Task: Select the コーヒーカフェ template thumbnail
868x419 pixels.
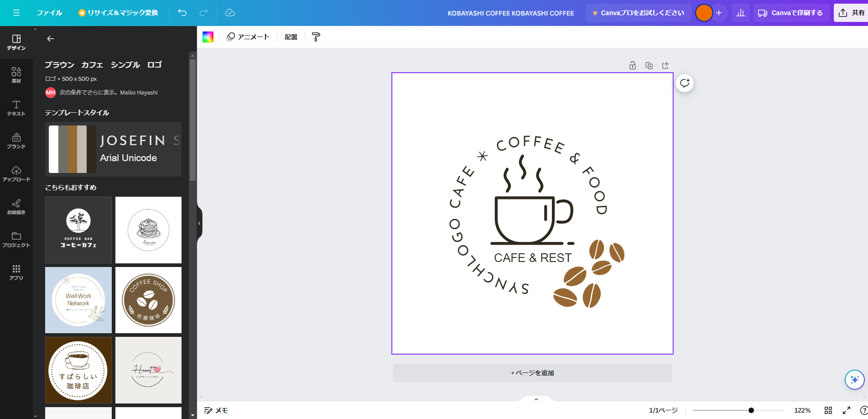Action: 78,230
